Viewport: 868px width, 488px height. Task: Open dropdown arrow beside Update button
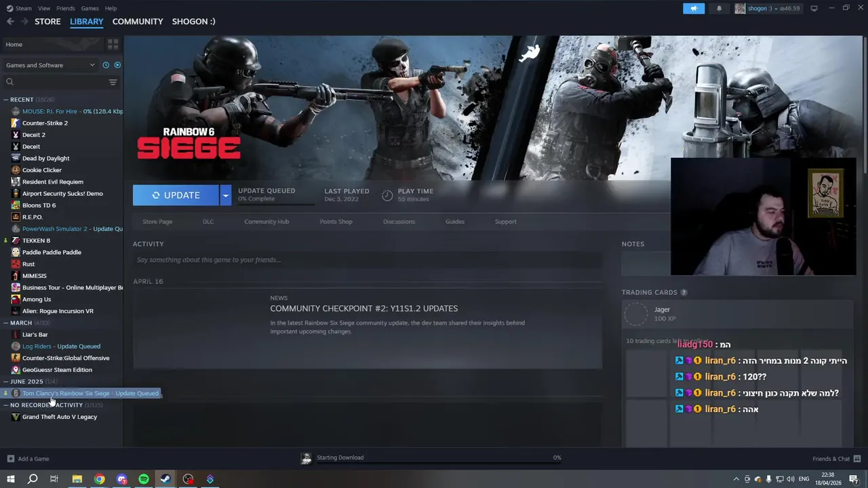(225, 195)
